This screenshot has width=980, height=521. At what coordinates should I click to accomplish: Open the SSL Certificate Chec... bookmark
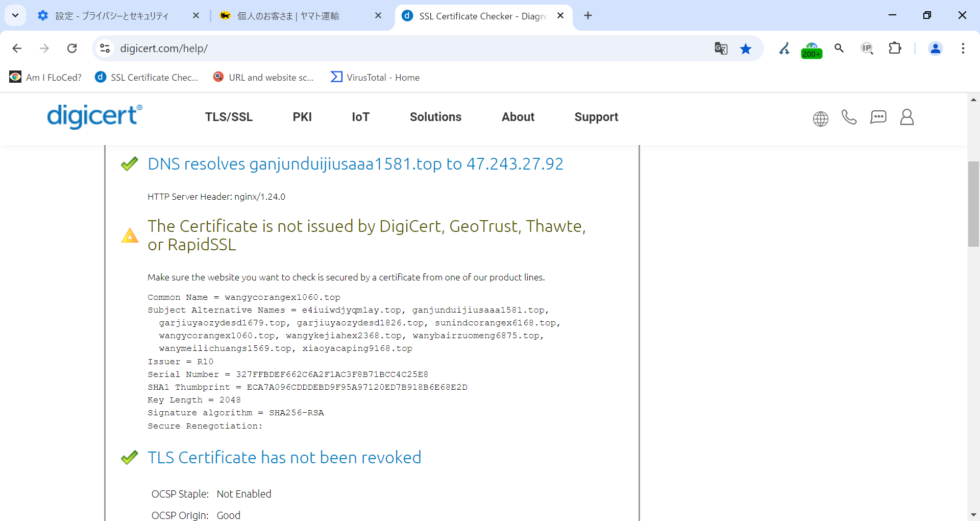(x=147, y=77)
